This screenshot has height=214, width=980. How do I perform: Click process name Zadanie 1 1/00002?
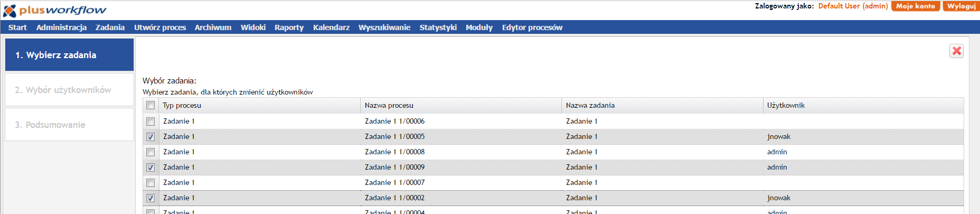394,198
